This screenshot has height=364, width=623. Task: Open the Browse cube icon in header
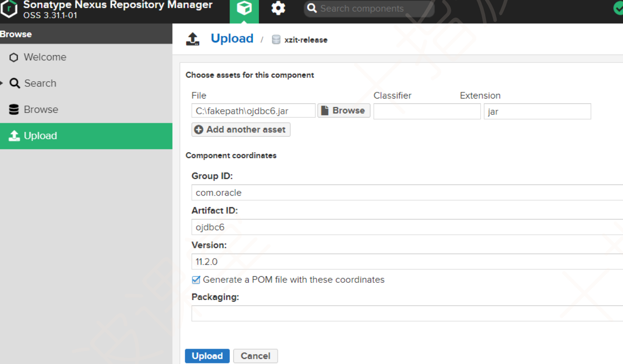(x=244, y=9)
